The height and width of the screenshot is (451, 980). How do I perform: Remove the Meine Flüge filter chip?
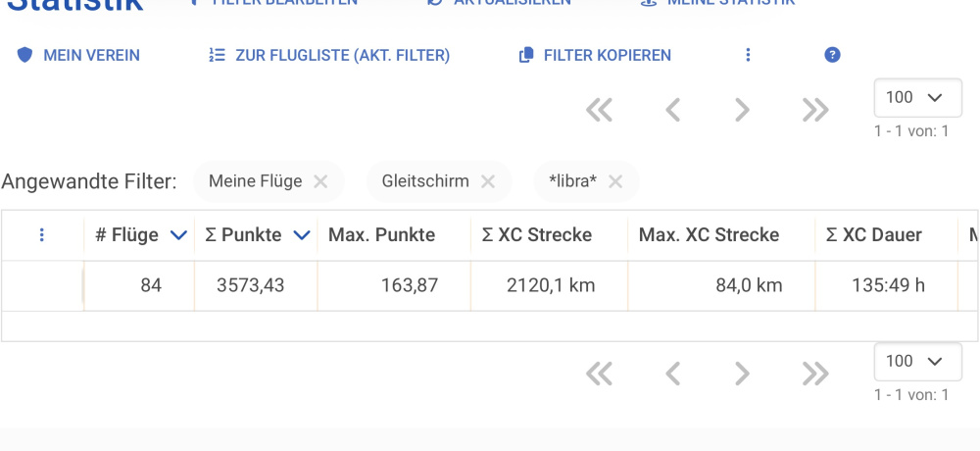(320, 181)
